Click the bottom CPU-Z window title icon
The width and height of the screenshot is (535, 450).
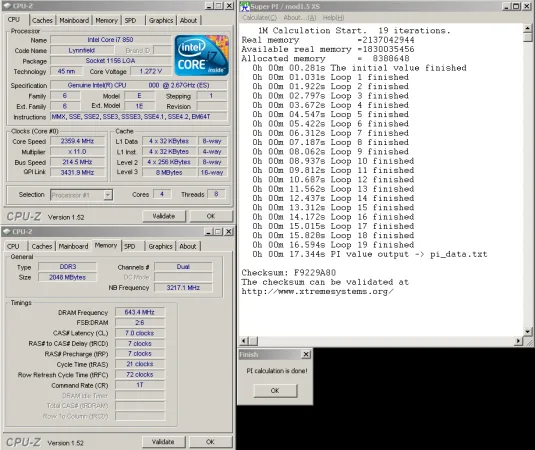click(7, 232)
